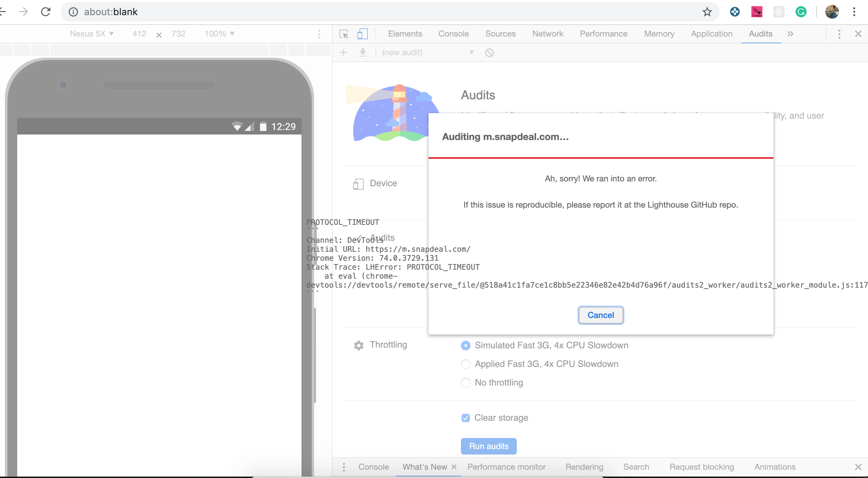Screen dimensions: 868x478
Task: Switch to the Memory tab
Action: coord(659,34)
